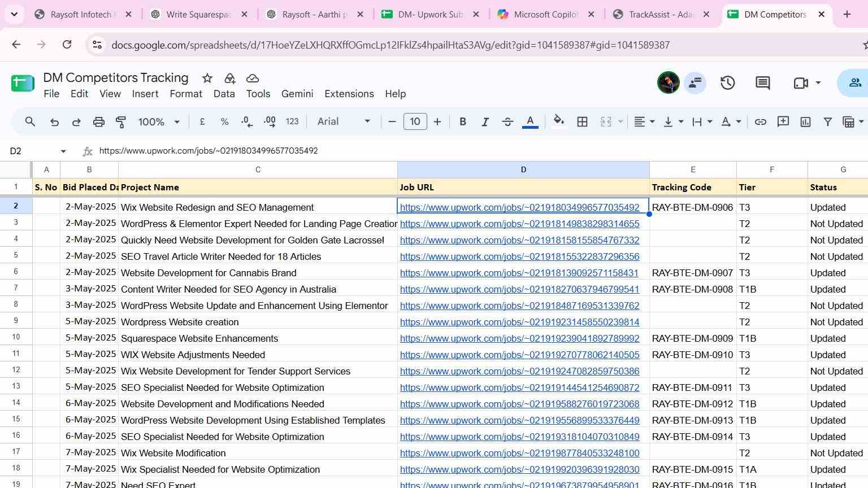Image resolution: width=868 pixels, height=488 pixels.
Task: Click the insert chart icon
Action: click(x=805, y=121)
